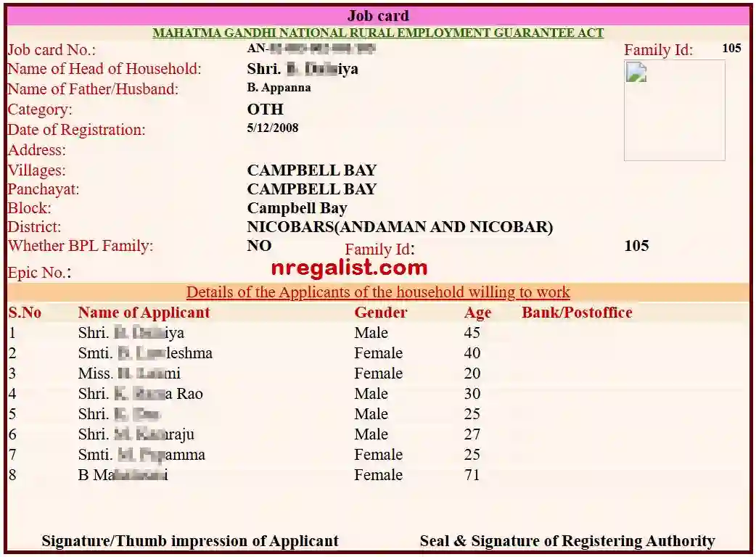Viewport: 756px width, 557px height.
Task: Open the Gender column header
Action: [x=380, y=313]
